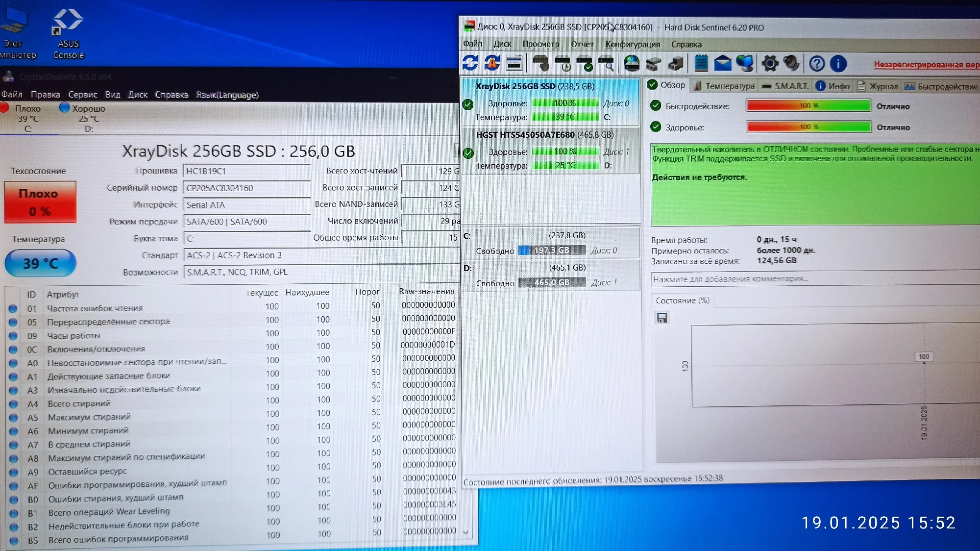This screenshot has width=980, height=551.
Task: Click the green check icon next to XrayDisk health
Action: 468,104
